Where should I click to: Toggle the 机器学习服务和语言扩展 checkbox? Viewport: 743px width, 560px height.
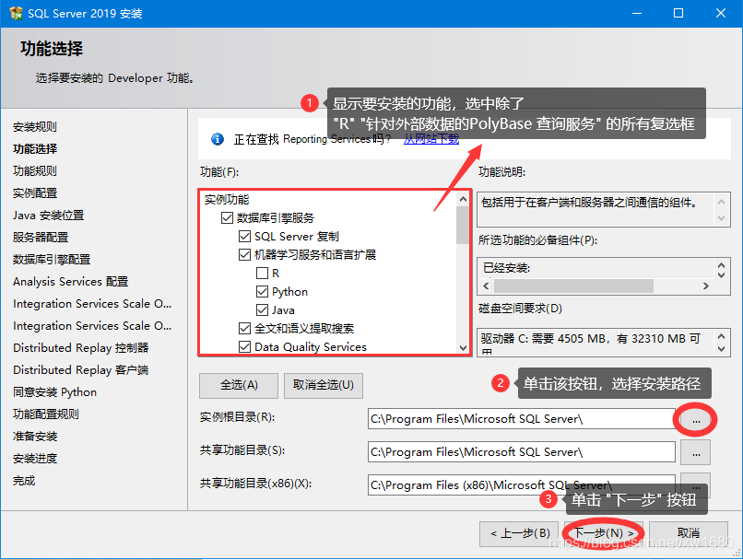pyautogui.click(x=244, y=255)
